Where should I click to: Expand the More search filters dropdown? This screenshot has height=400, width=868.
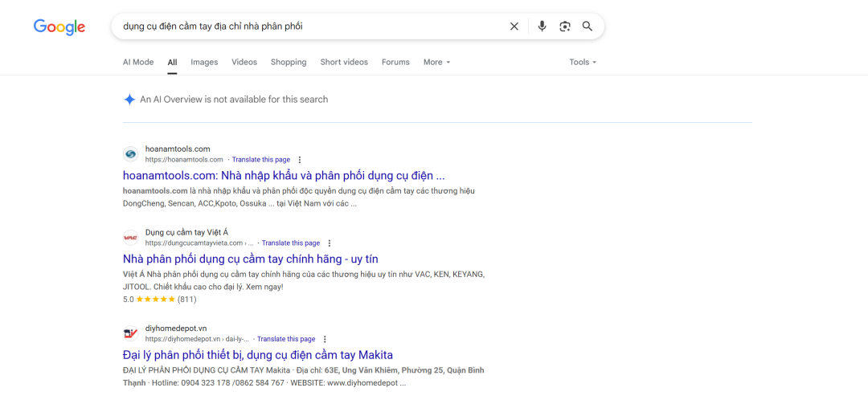click(x=436, y=62)
